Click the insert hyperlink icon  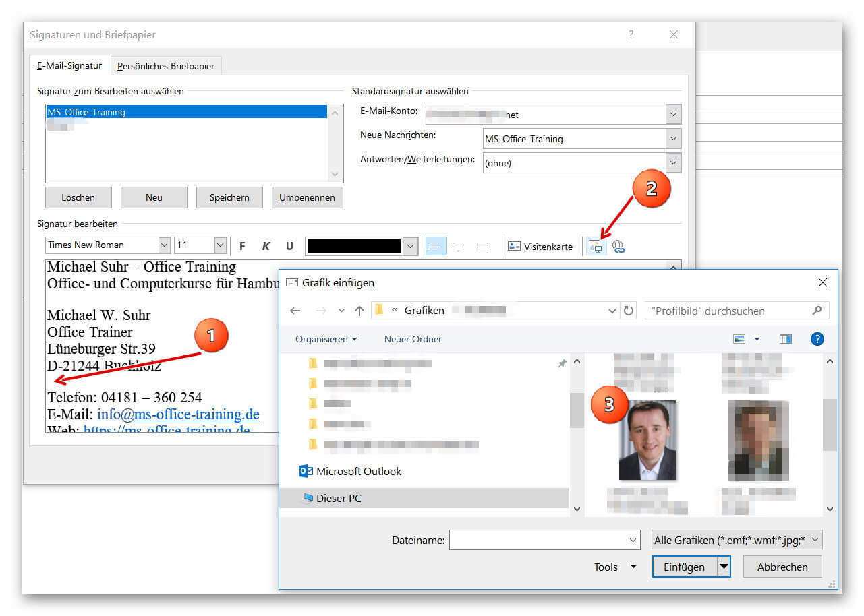pyautogui.click(x=618, y=246)
